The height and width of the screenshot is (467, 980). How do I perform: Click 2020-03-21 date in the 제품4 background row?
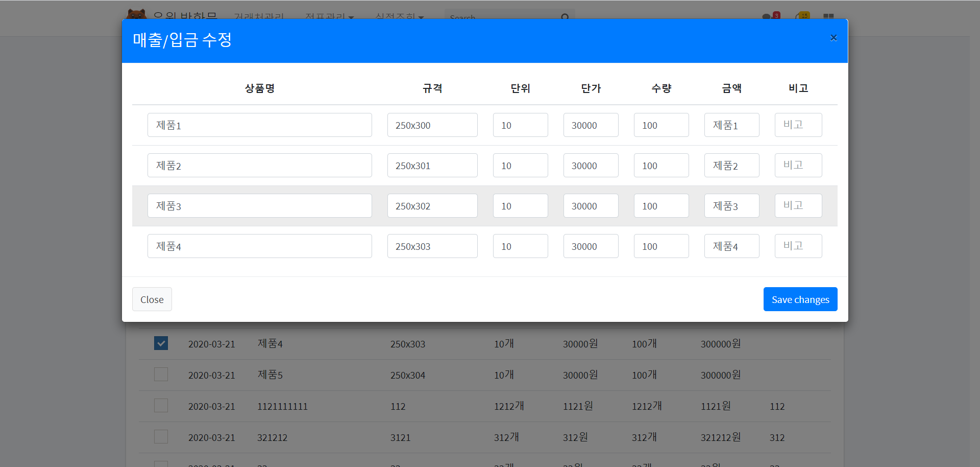(212, 344)
